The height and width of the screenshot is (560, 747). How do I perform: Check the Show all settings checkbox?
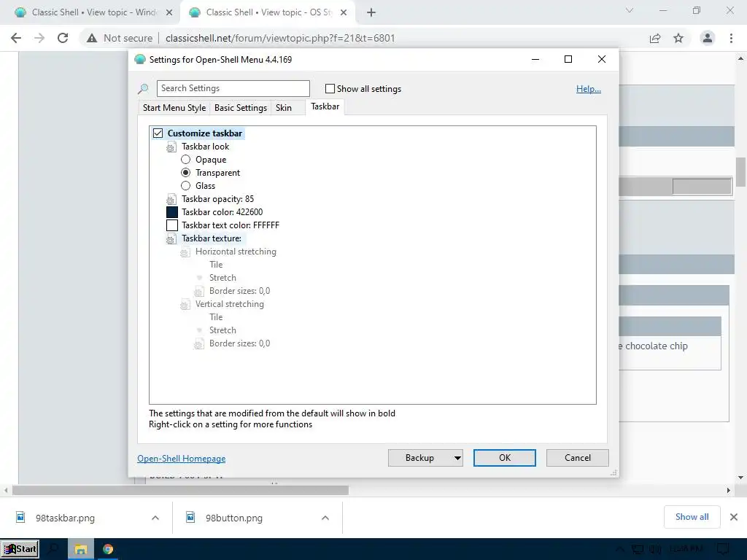[330, 88]
